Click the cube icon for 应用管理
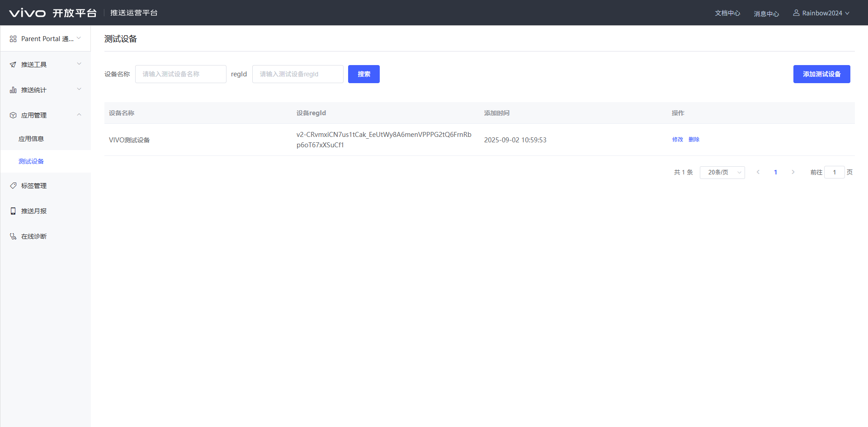 [x=13, y=115]
